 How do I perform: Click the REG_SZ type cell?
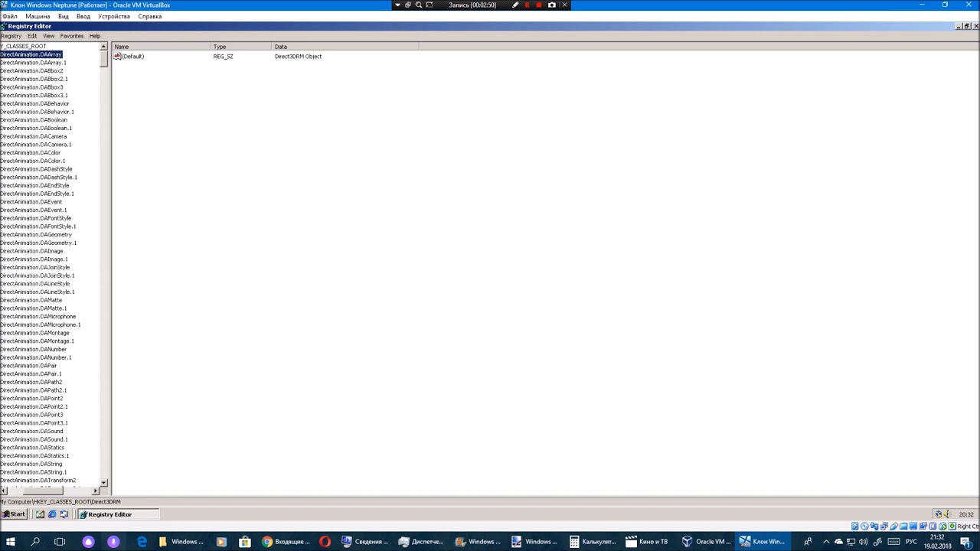223,57
